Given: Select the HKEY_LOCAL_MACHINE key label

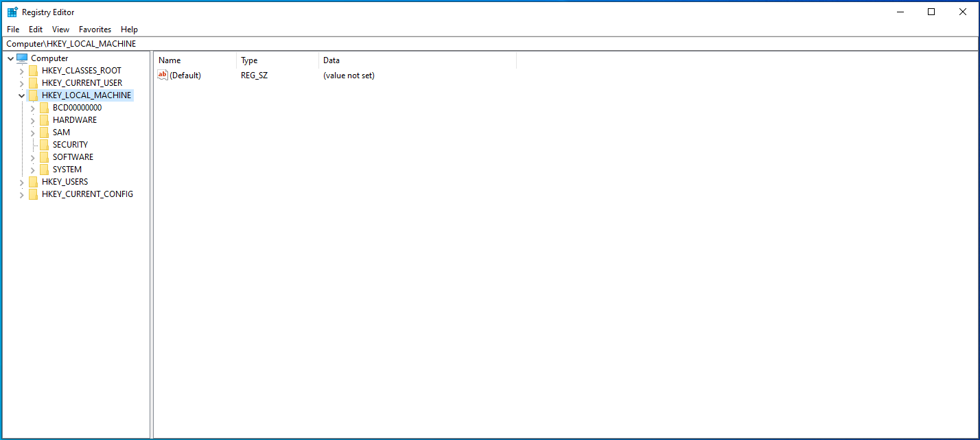Looking at the screenshot, I should click(86, 95).
